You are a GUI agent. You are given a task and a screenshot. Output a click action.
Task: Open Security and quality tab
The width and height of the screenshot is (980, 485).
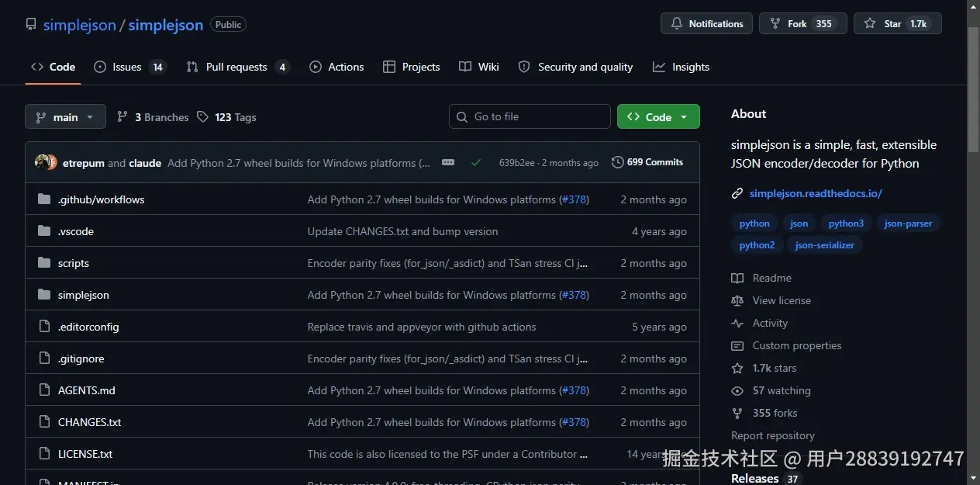point(576,67)
